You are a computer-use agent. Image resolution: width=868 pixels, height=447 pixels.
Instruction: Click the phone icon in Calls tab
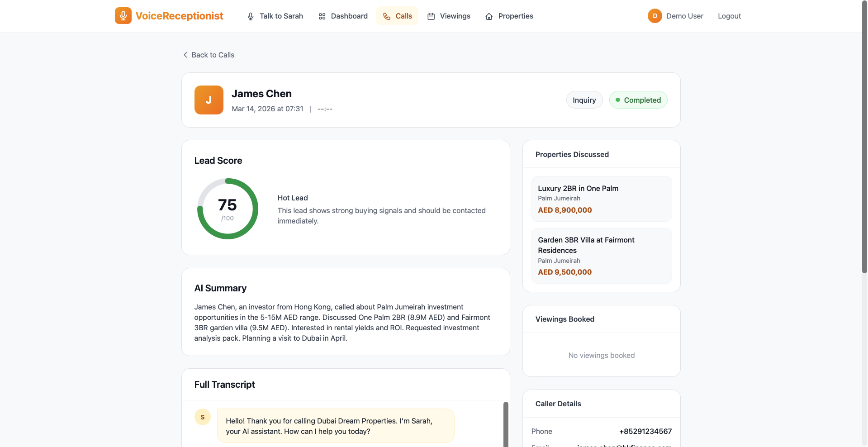[x=387, y=16]
